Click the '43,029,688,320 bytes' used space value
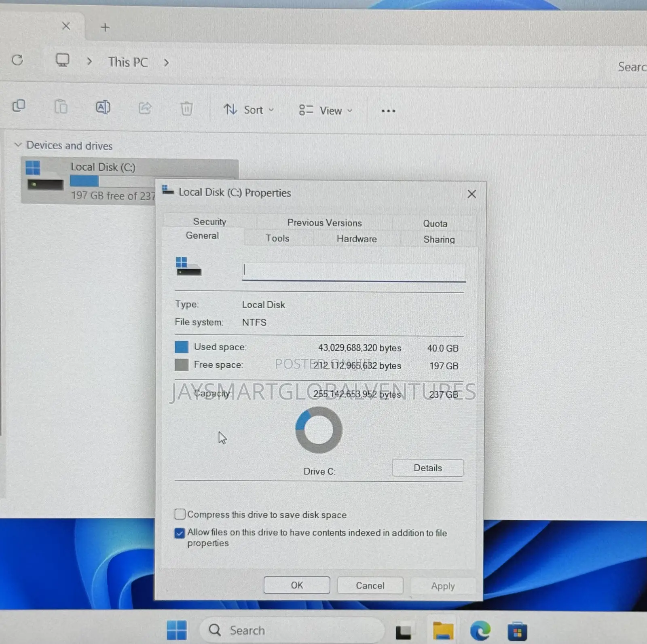647x644 pixels. pos(359,348)
